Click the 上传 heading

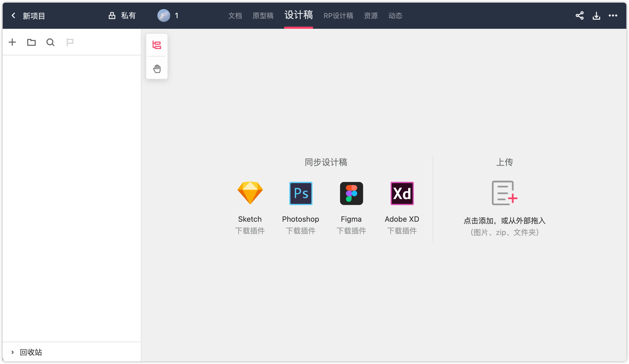(x=504, y=162)
